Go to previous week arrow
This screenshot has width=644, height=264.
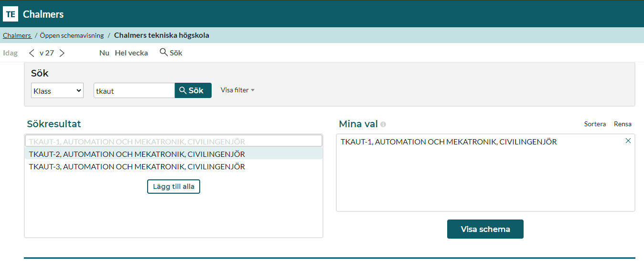coord(32,53)
